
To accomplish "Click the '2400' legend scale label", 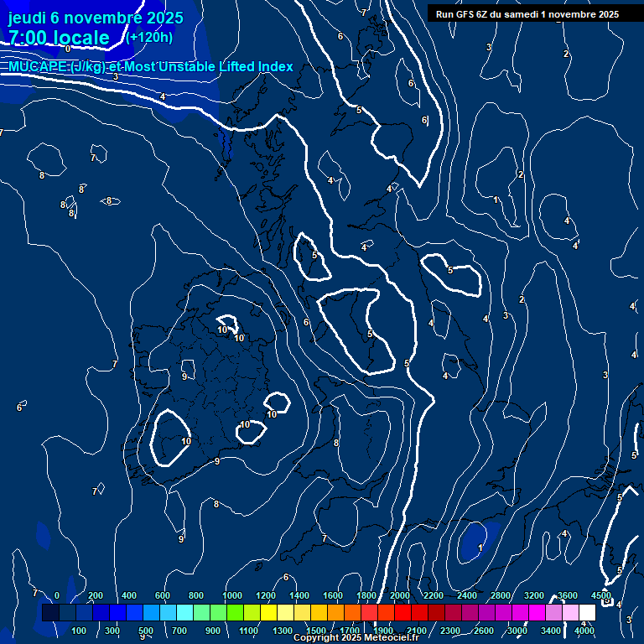I will 467,595.
